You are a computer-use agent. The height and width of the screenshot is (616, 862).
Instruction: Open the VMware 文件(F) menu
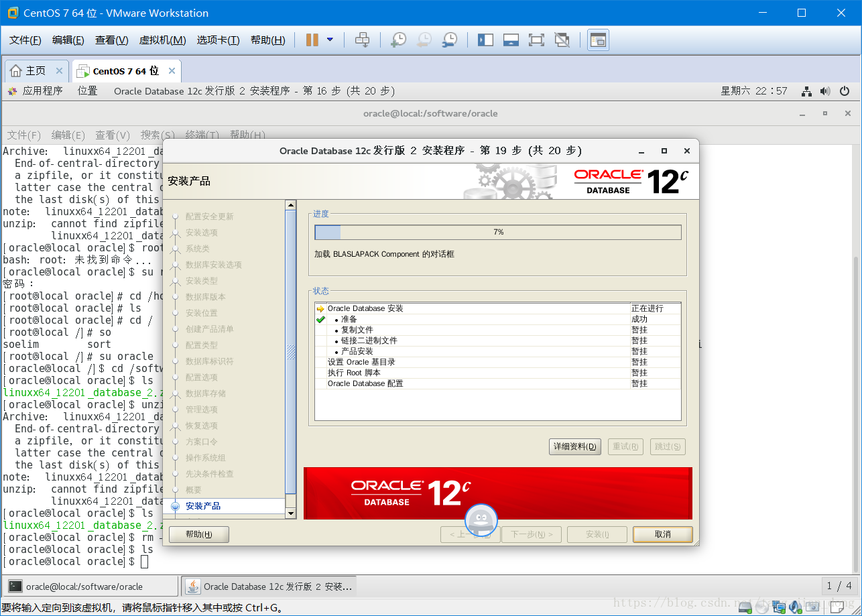point(25,40)
